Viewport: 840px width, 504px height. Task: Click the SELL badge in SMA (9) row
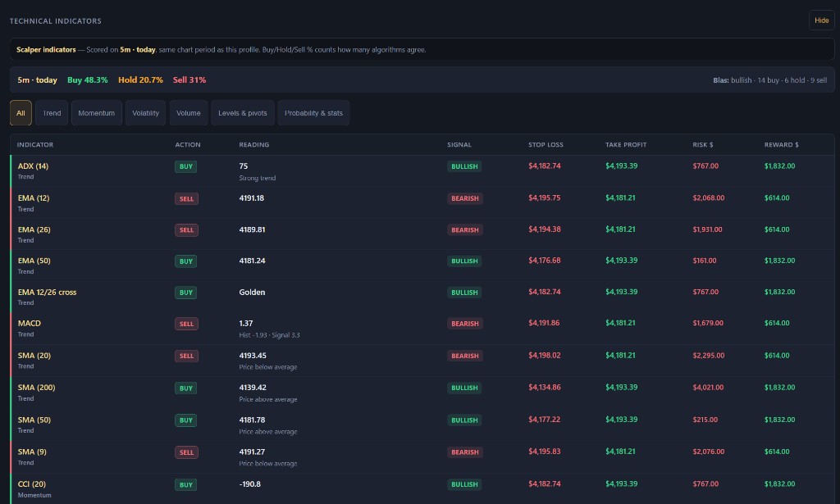(x=186, y=452)
